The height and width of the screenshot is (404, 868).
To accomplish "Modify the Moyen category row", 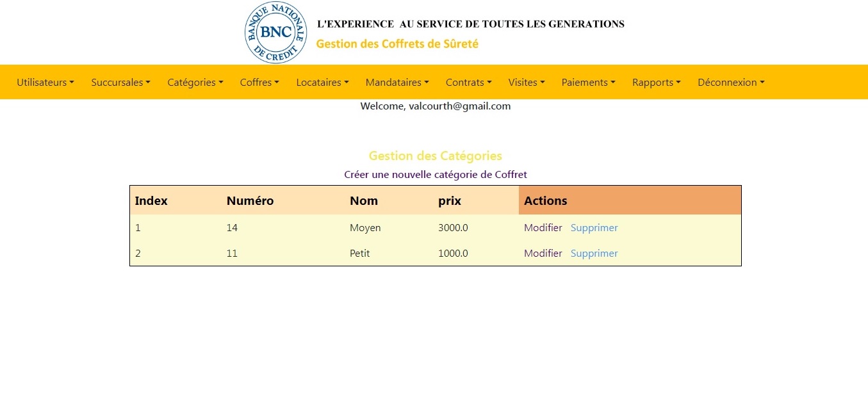I will [x=543, y=228].
